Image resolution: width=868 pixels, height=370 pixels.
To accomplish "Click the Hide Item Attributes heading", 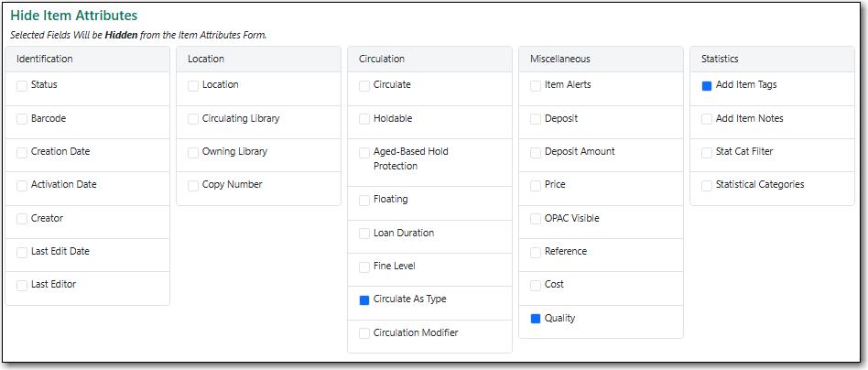I will coord(74,16).
